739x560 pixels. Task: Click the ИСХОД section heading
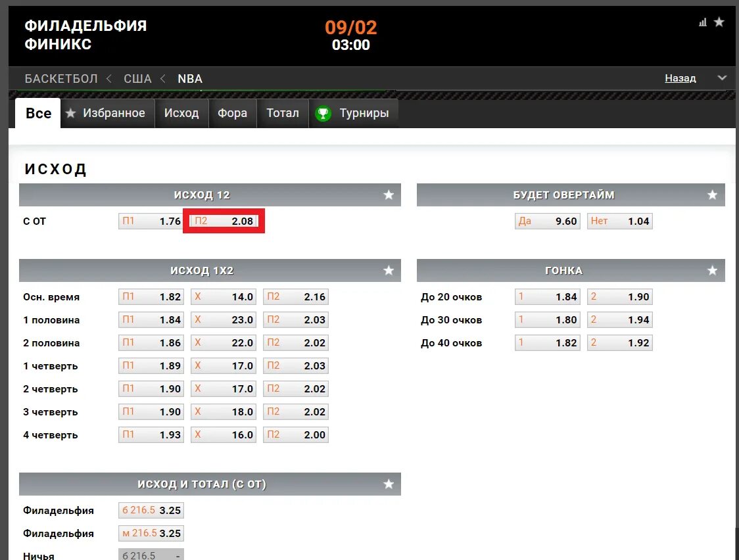[56, 169]
